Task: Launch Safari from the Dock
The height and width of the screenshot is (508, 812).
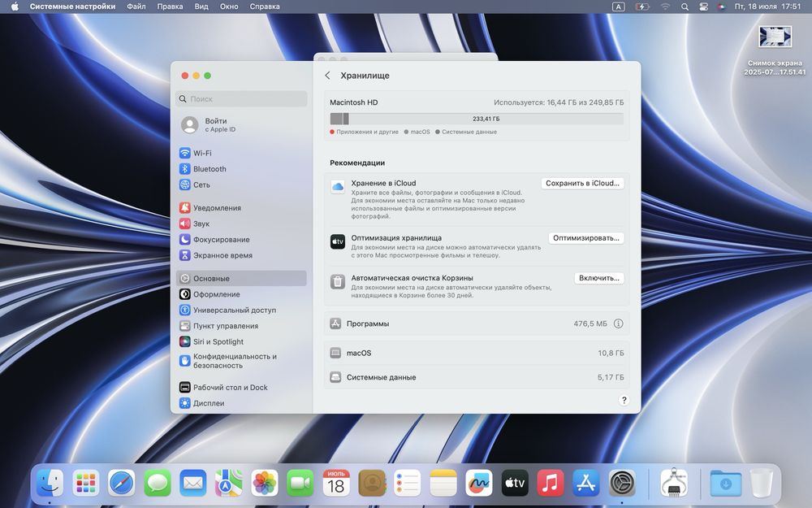Action: click(x=122, y=483)
